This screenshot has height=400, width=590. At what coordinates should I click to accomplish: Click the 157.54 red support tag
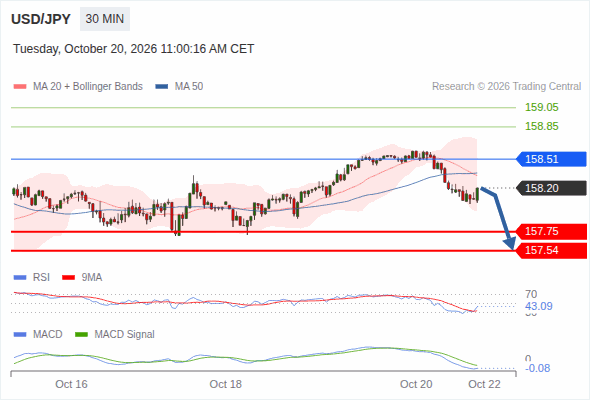pos(551,250)
